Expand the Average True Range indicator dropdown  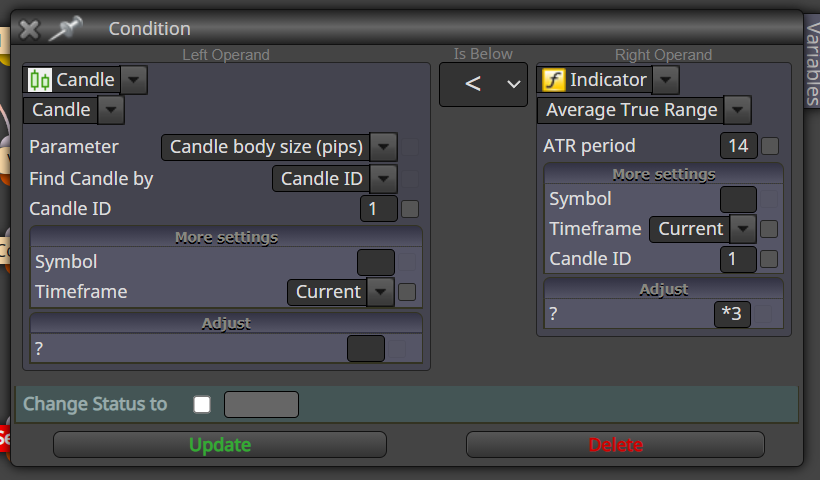[x=737, y=110]
